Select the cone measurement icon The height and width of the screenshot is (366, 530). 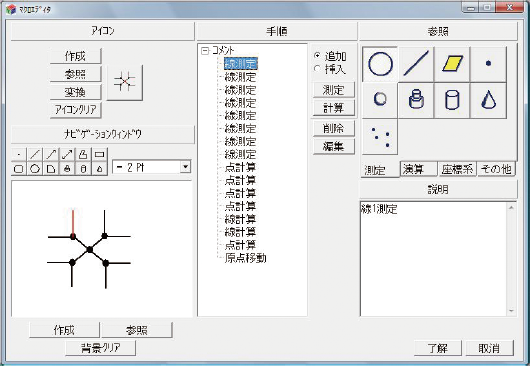488,100
